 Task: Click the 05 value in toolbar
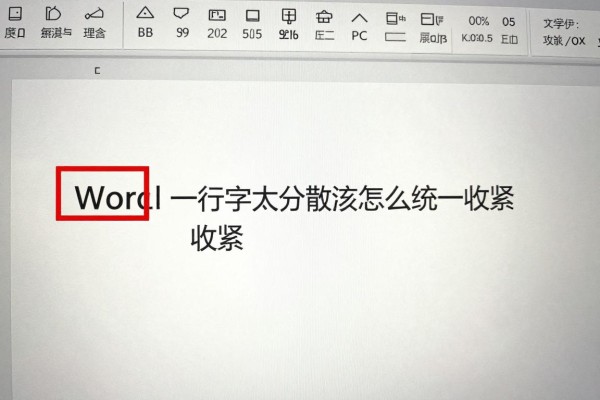508,22
